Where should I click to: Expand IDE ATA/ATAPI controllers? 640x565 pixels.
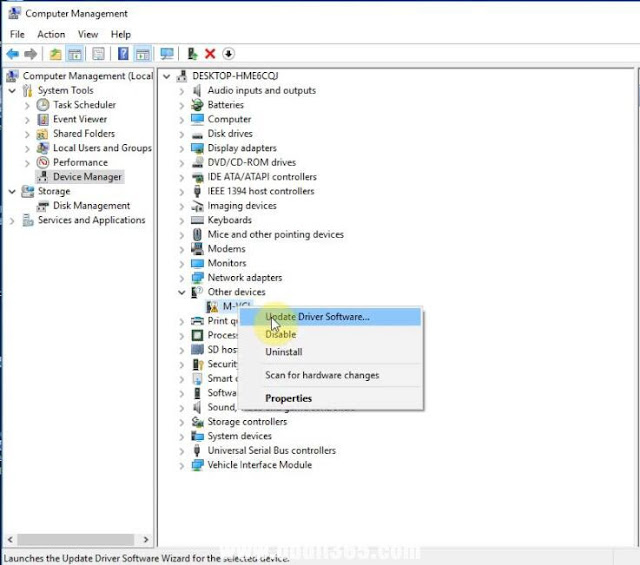(182, 178)
